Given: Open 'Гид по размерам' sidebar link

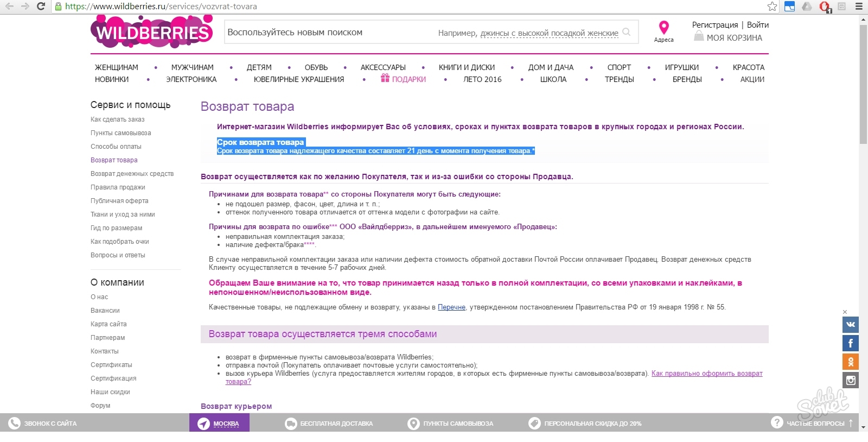Looking at the screenshot, I should pos(117,228).
